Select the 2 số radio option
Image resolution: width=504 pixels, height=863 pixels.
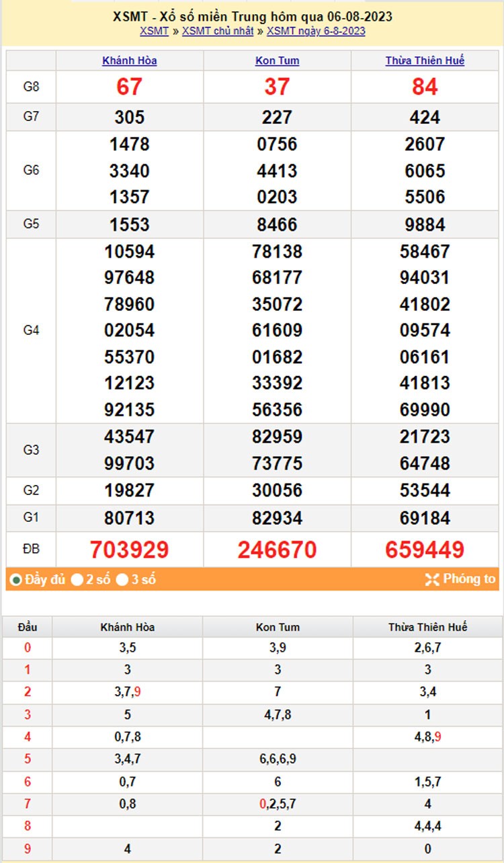coord(78,580)
